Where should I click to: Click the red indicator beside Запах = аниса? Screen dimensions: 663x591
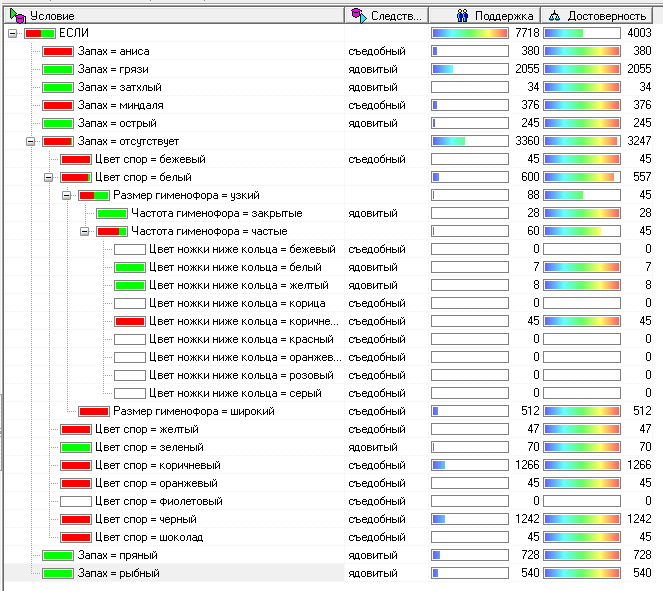click(57, 51)
